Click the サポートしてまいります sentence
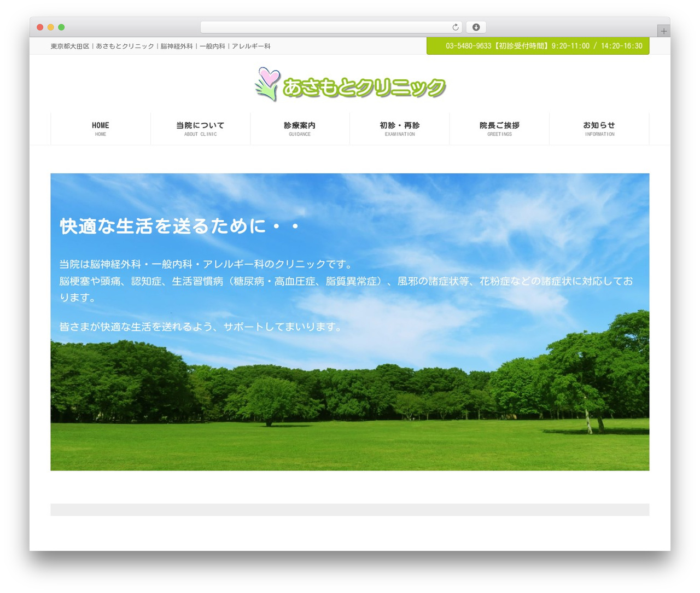This screenshot has height=593, width=700. (x=202, y=327)
